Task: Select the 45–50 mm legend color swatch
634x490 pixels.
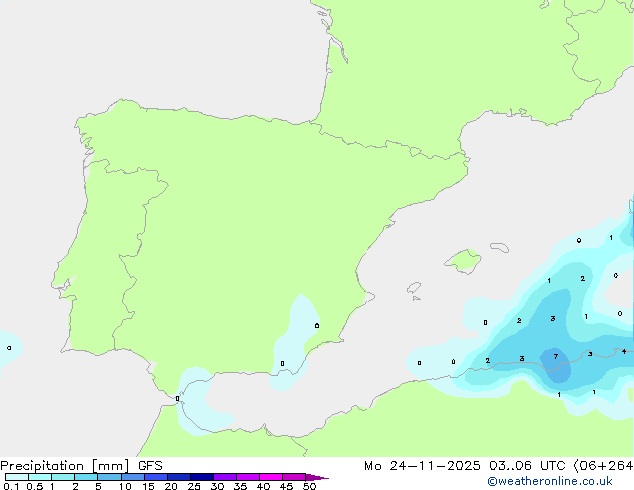Action: [294, 477]
